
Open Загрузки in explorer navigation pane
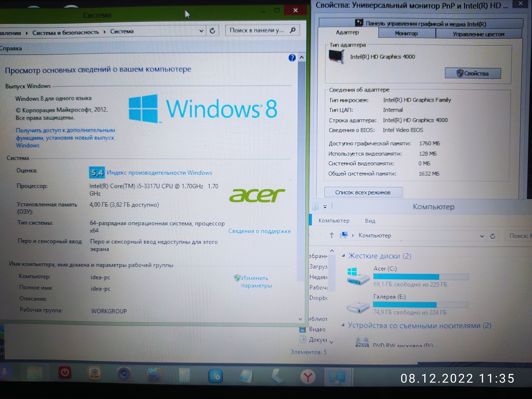coord(318,267)
